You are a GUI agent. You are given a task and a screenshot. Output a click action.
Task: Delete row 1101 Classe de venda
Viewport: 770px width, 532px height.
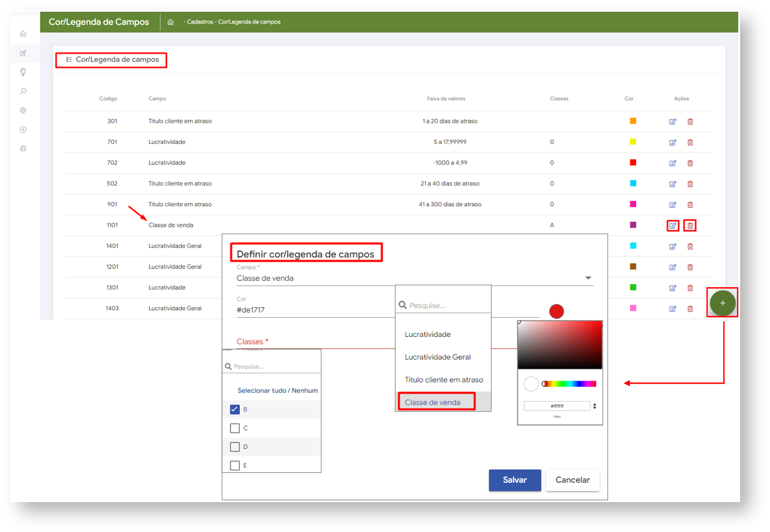[690, 226]
